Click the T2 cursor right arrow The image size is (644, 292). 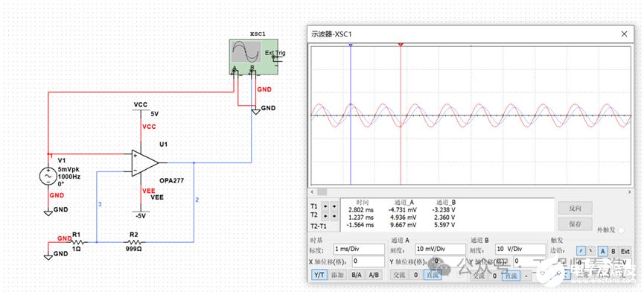(x=334, y=215)
